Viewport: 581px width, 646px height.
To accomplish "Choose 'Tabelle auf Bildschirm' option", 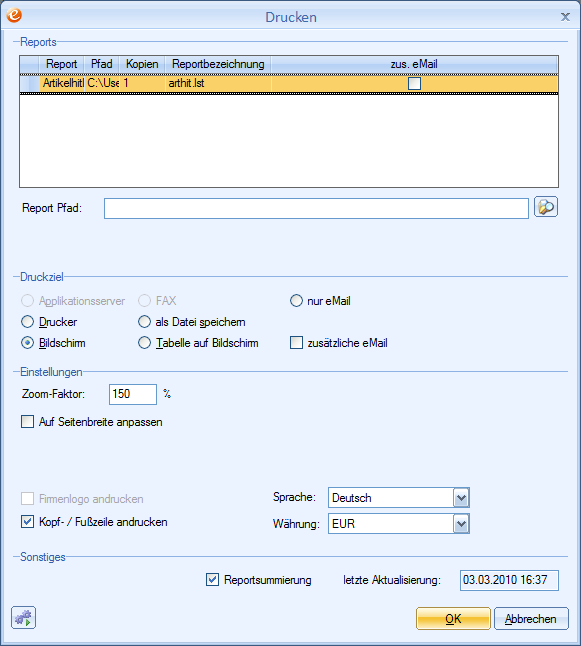I will (x=145, y=343).
